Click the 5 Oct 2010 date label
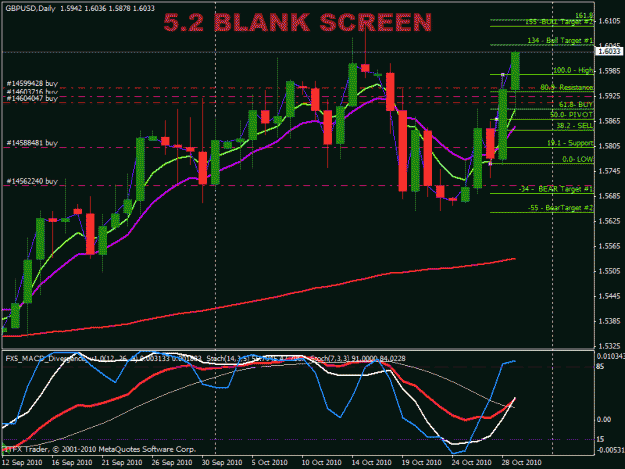625x469 pixels. pyautogui.click(x=269, y=462)
